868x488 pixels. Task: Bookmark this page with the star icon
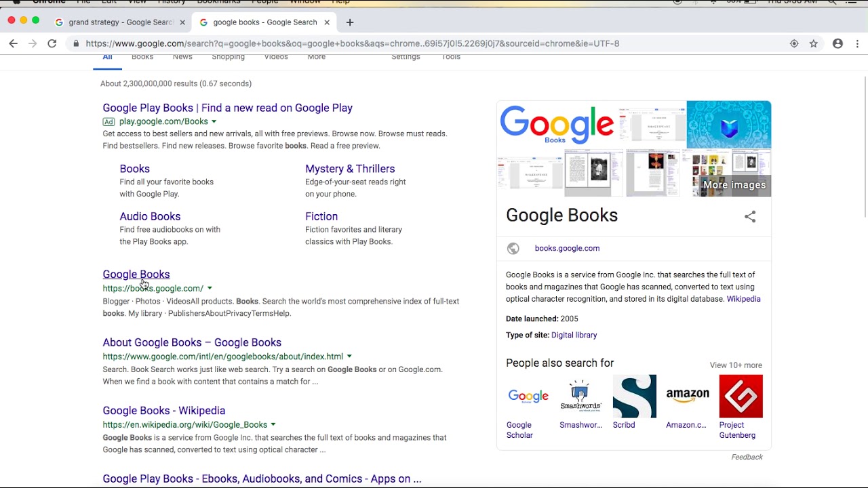(814, 43)
